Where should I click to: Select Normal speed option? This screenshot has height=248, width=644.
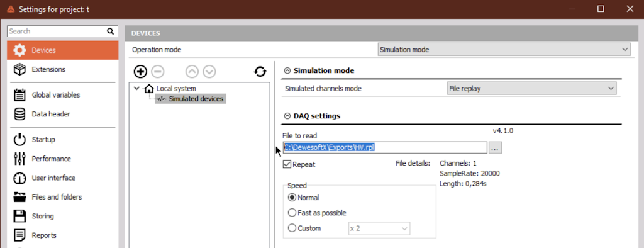point(292,198)
